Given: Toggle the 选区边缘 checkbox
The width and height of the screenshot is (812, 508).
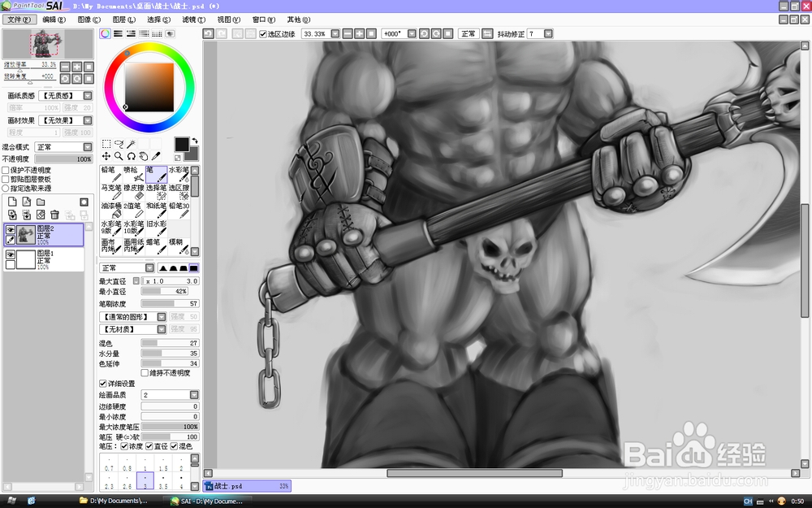Looking at the screenshot, I should coord(262,34).
